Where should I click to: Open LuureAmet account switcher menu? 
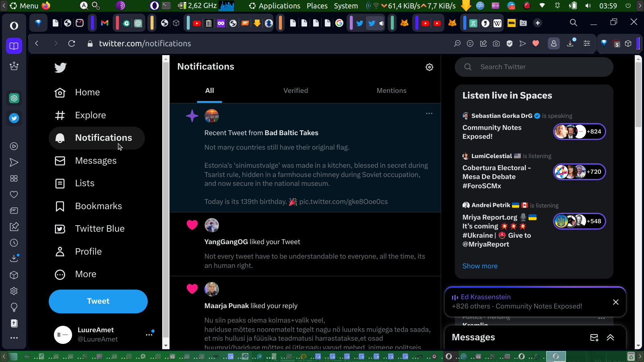point(149,334)
